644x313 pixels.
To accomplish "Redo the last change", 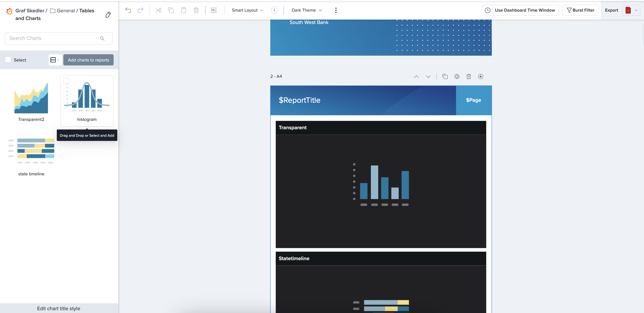I will pyautogui.click(x=140, y=10).
